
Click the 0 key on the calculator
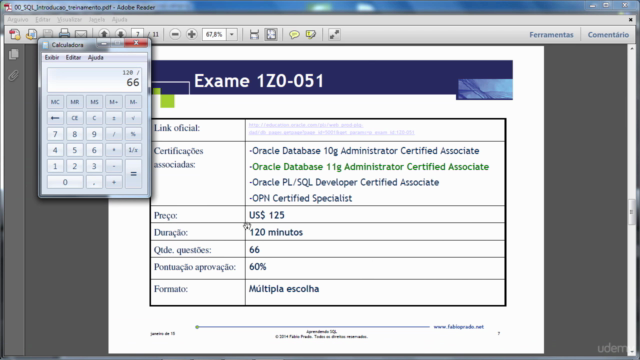pos(65,182)
